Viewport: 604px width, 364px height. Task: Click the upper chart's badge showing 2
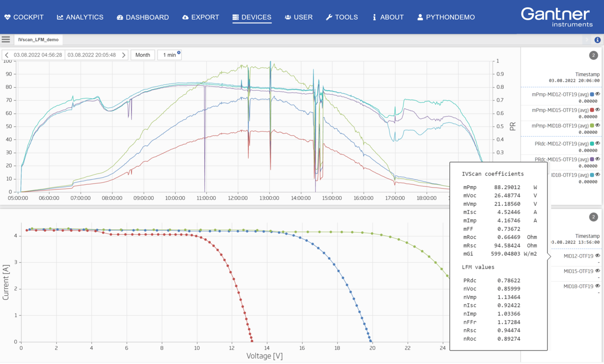tap(593, 55)
